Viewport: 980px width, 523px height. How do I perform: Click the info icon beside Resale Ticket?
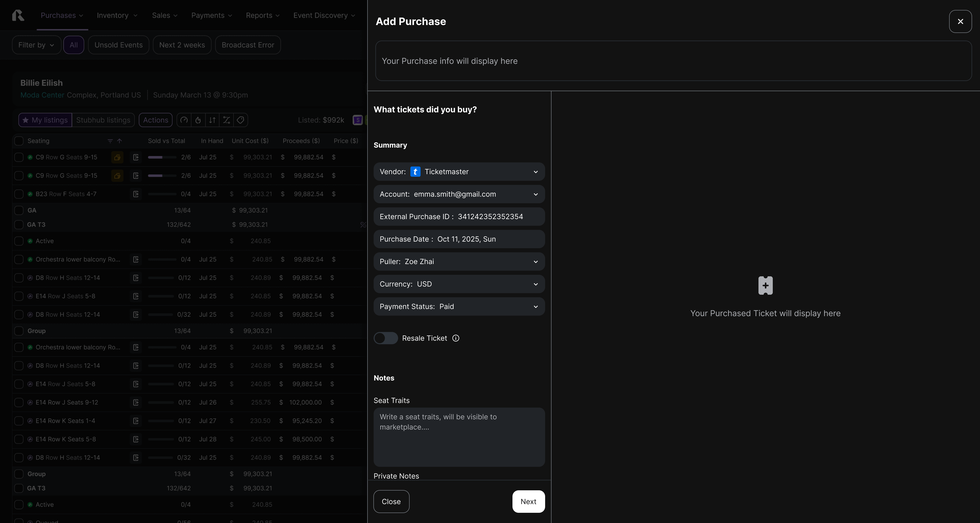pyautogui.click(x=455, y=338)
